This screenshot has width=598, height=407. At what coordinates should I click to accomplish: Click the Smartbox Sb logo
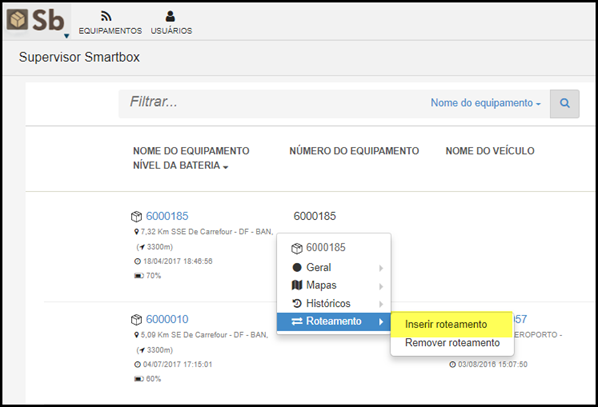[36, 20]
